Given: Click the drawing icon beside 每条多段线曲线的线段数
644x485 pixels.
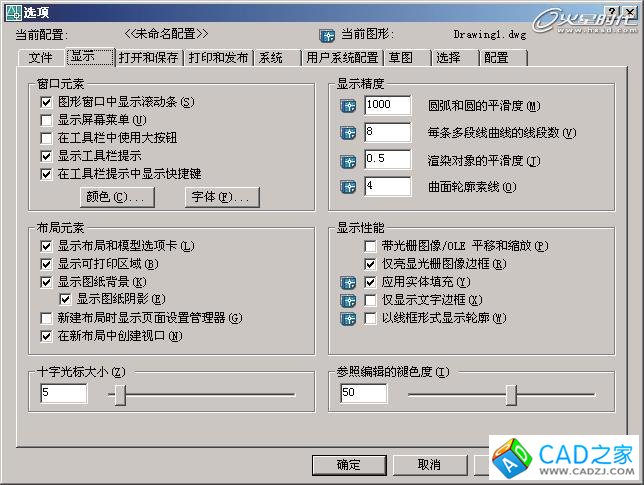Looking at the screenshot, I should 348,133.
